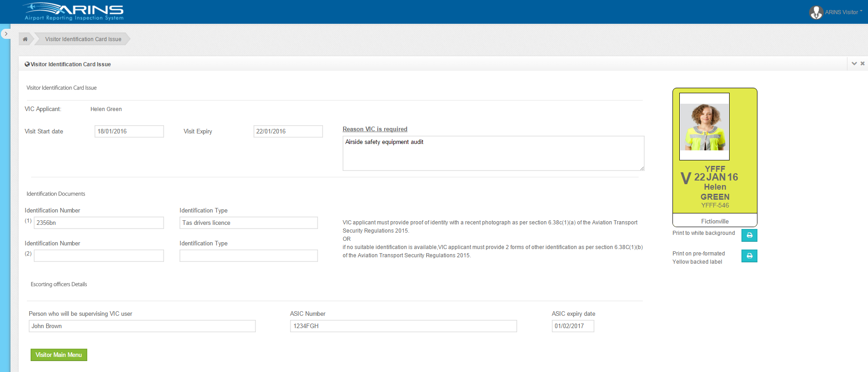The width and height of the screenshot is (868, 372).
Task: Print VIC to white background
Action: pos(749,235)
